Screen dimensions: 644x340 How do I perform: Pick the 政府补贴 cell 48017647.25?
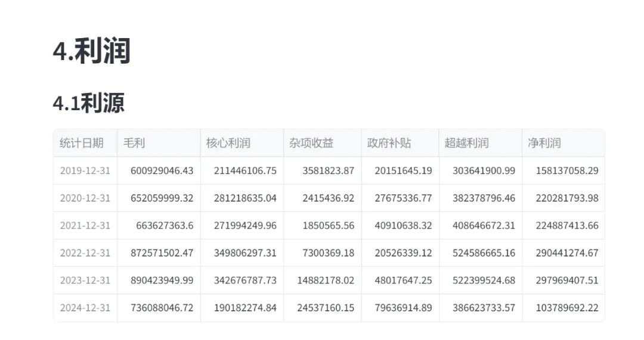pyautogui.click(x=400, y=280)
